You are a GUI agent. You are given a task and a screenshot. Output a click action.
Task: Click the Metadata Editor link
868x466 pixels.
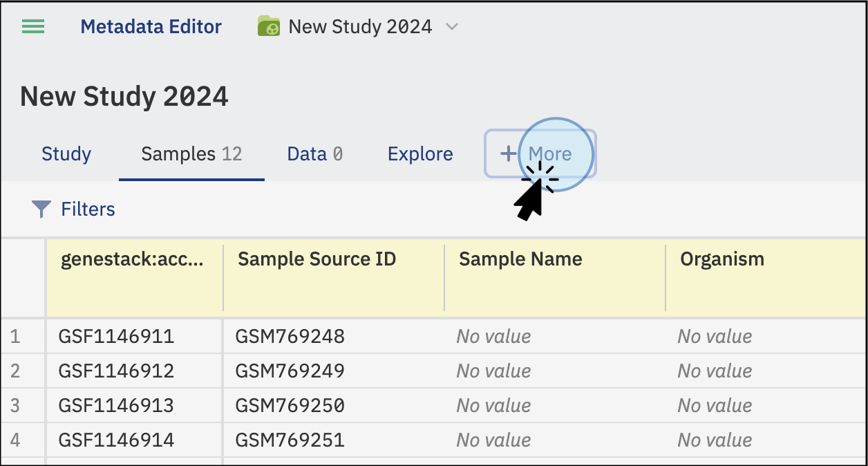pos(151,27)
